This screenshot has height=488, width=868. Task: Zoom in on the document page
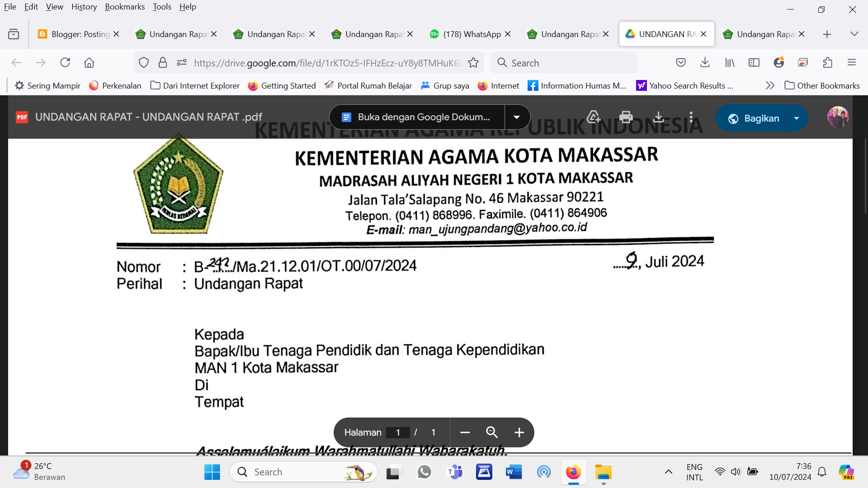click(519, 432)
